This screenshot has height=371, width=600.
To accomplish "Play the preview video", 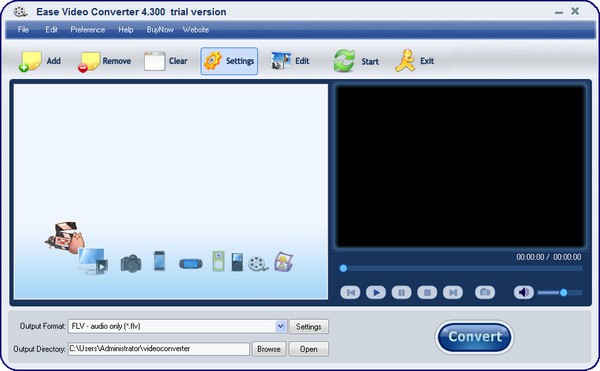I will click(x=376, y=293).
